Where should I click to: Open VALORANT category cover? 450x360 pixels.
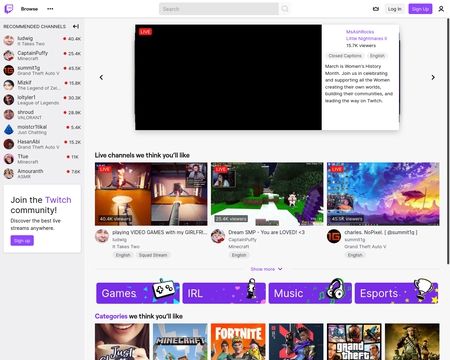click(296, 342)
